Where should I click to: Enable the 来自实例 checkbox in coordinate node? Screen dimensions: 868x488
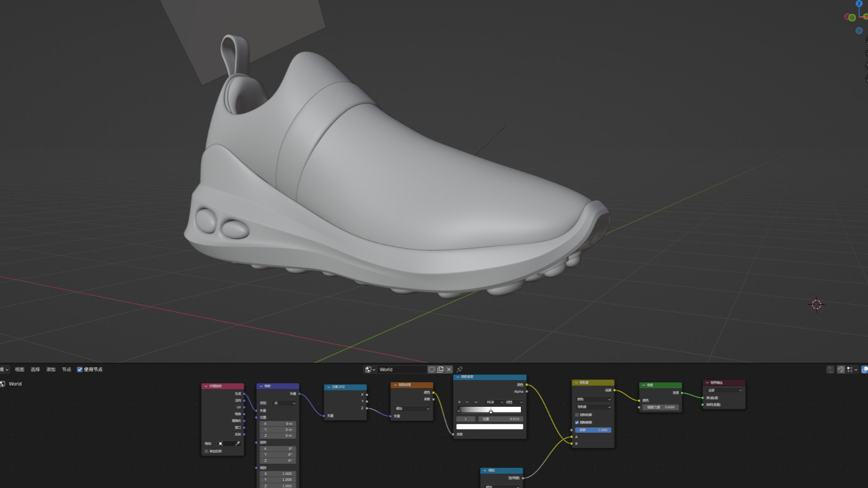click(x=207, y=451)
